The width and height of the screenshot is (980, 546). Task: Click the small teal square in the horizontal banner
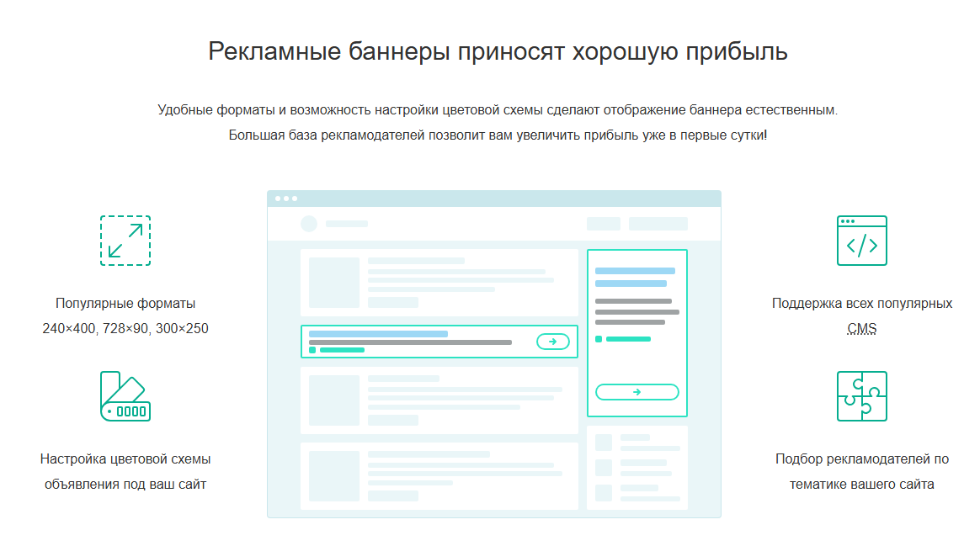312,349
